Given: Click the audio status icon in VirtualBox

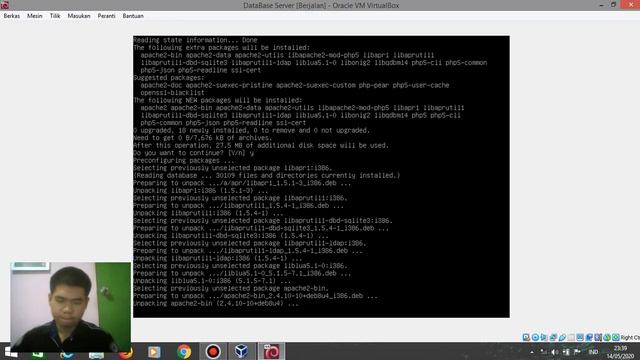Looking at the screenshot, I should (544, 337).
